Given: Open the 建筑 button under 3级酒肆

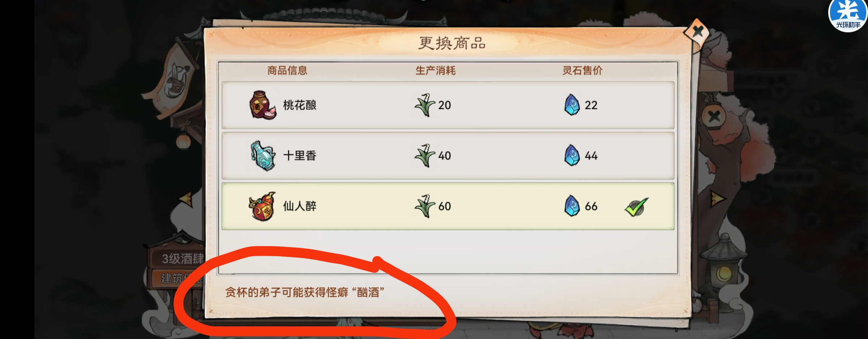Looking at the screenshot, I should coord(178,278).
